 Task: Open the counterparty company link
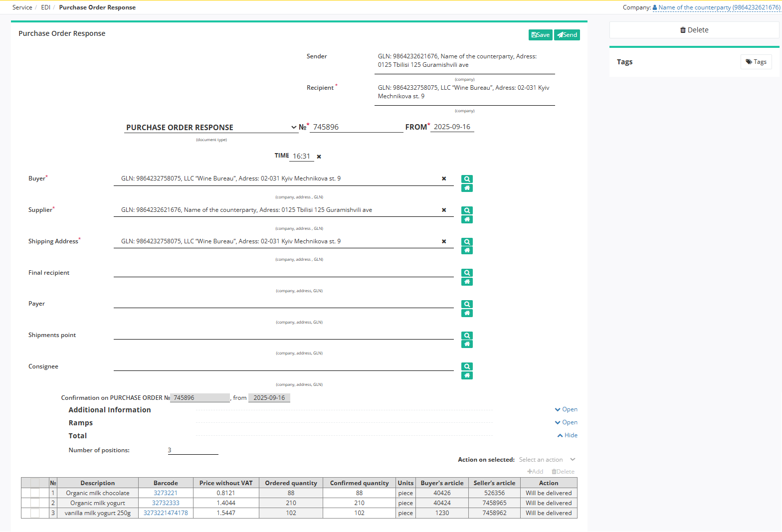(716, 7)
